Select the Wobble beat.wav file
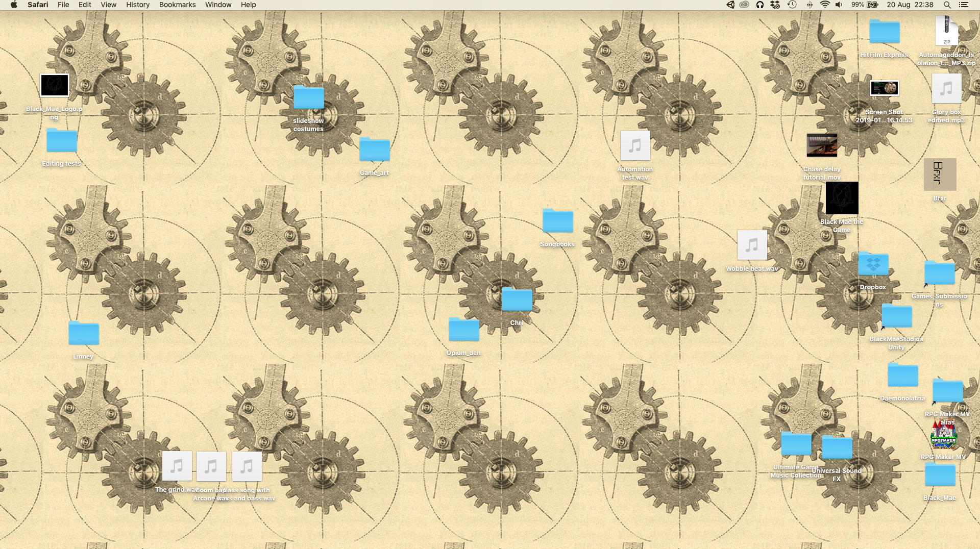This screenshot has height=549, width=980. coord(752,245)
